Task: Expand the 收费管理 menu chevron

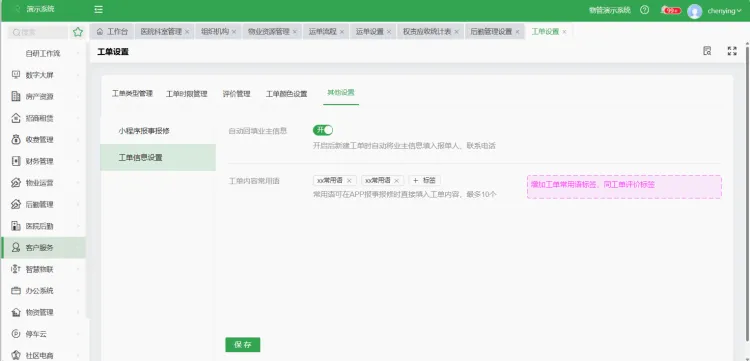Action: (78, 140)
